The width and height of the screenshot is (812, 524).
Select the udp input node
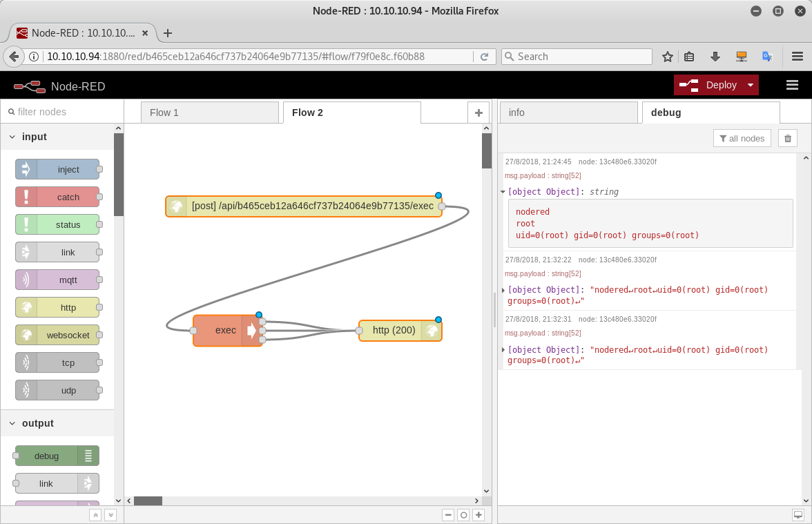57,391
